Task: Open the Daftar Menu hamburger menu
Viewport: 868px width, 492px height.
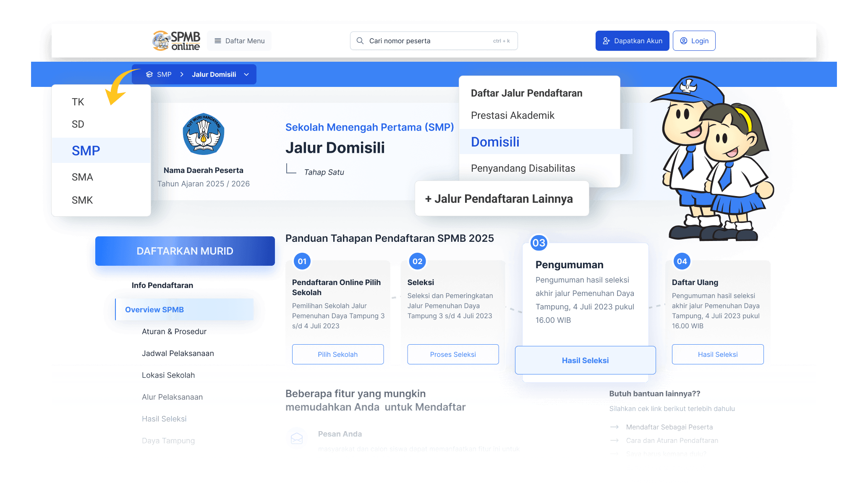Action: click(239, 41)
